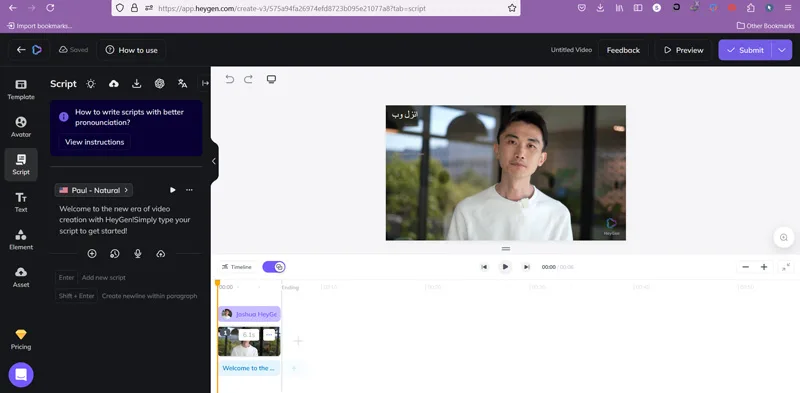Click the translate script icon
This screenshot has width=800, height=393.
pyautogui.click(x=182, y=84)
